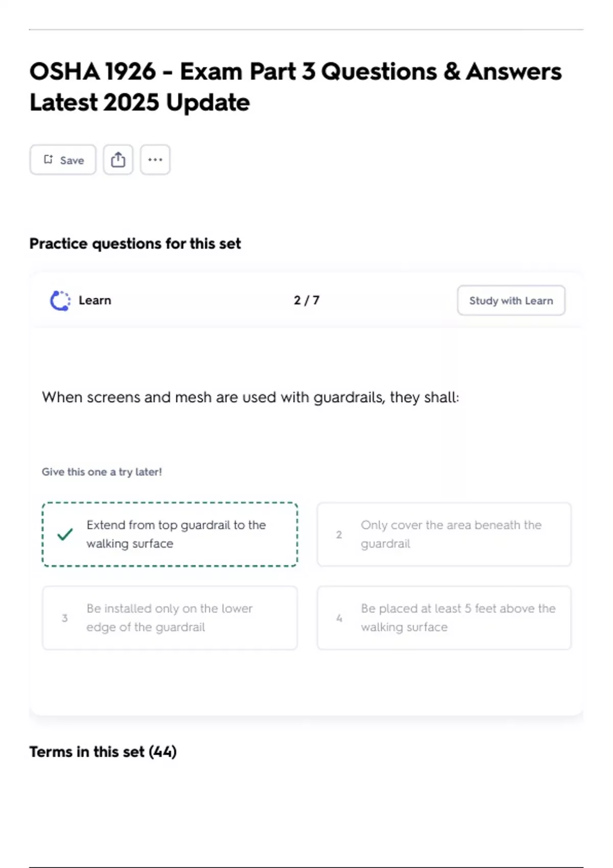
Task: Open the three-dot more options menu
Action: coord(155,160)
